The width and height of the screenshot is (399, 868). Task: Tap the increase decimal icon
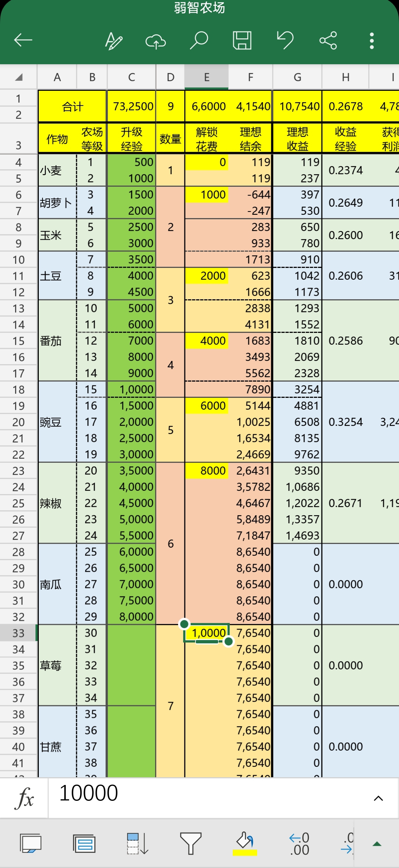347,844
